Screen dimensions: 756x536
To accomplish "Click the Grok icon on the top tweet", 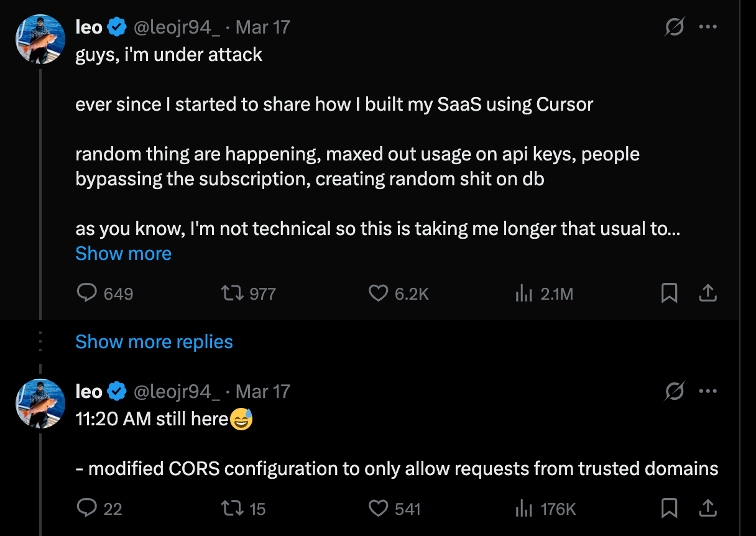I will tap(675, 27).
